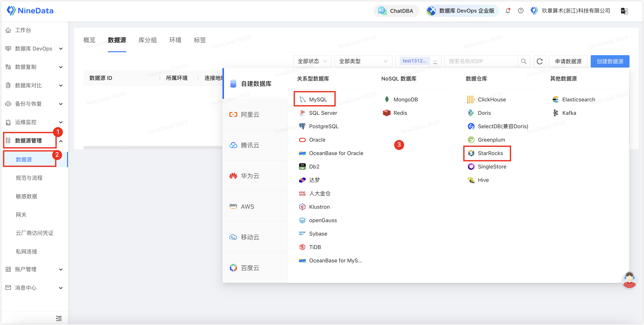The height and width of the screenshot is (325, 644).
Task: Choose the Klustron icon
Action: tap(302, 207)
